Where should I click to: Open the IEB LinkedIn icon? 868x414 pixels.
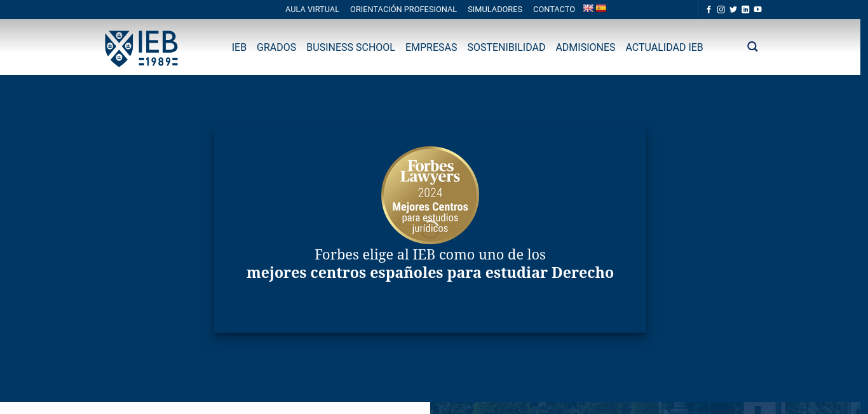pyautogui.click(x=745, y=10)
